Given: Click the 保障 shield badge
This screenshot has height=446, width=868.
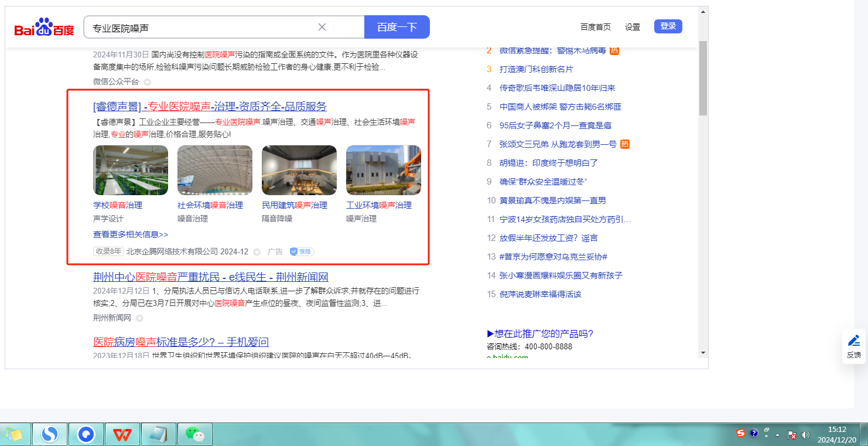Looking at the screenshot, I should click(x=302, y=251).
